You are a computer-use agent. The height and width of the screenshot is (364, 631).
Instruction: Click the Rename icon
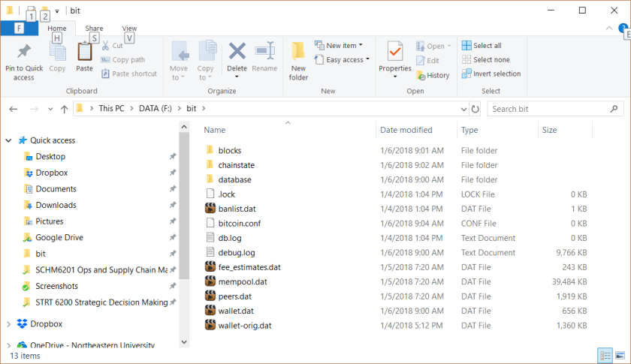pyautogui.click(x=264, y=53)
